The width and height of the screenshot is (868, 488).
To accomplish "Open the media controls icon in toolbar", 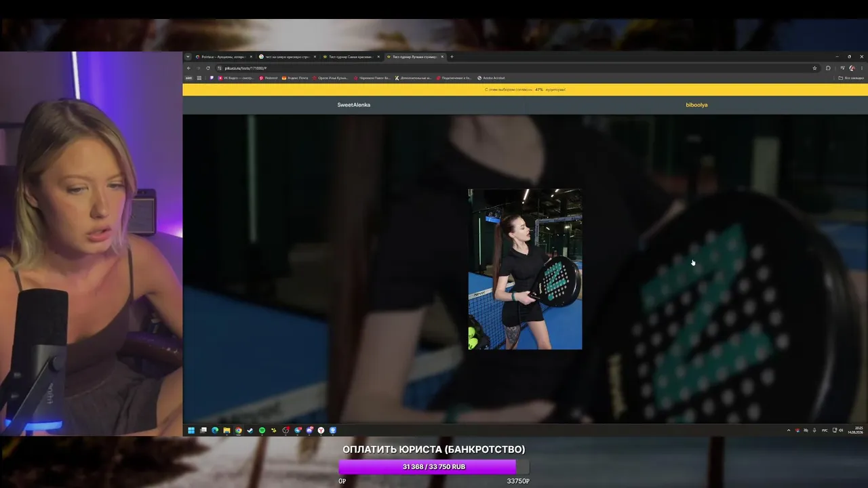I will click(842, 68).
